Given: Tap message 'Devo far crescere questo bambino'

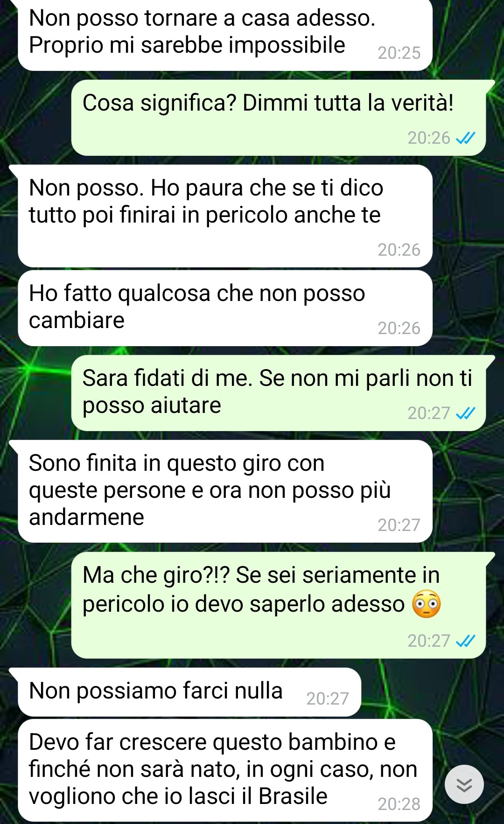Looking at the screenshot, I should (x=225, y=770).
